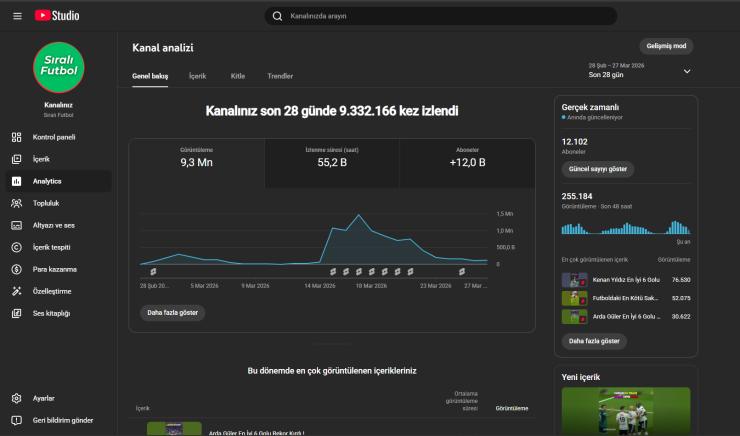Open Ses kitaplığı audio library
Screen dimensions: 740x436
point(51,313)
